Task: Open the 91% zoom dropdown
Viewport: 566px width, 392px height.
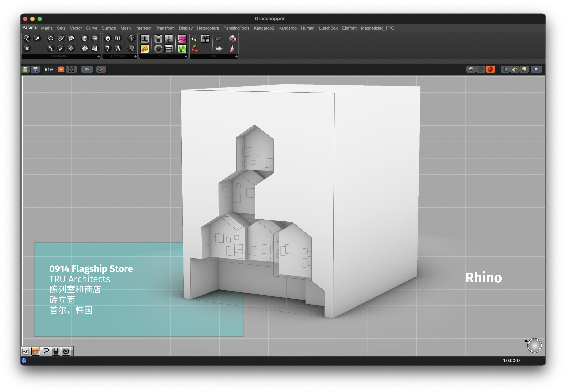Action: (61, 69)
